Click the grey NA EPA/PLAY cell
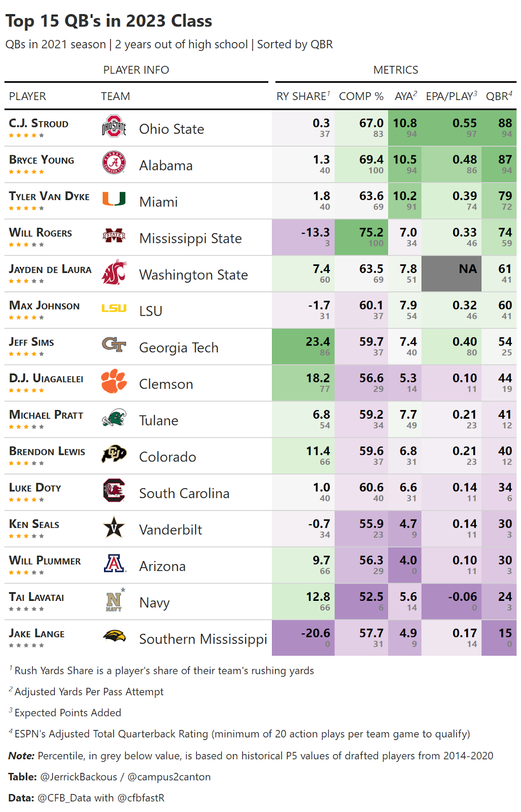Viewport: 521px width, 812px height. pyautogui.click(x=451, y=274)
